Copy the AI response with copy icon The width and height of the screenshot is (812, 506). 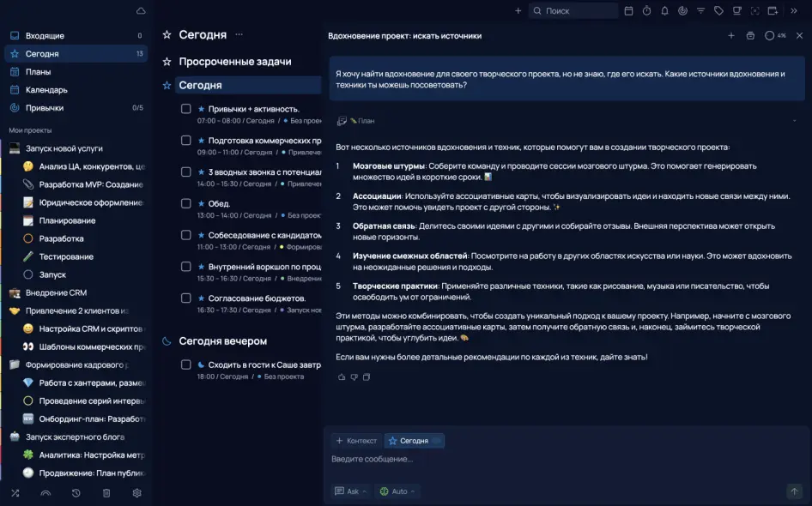click(x=367, y=376)
